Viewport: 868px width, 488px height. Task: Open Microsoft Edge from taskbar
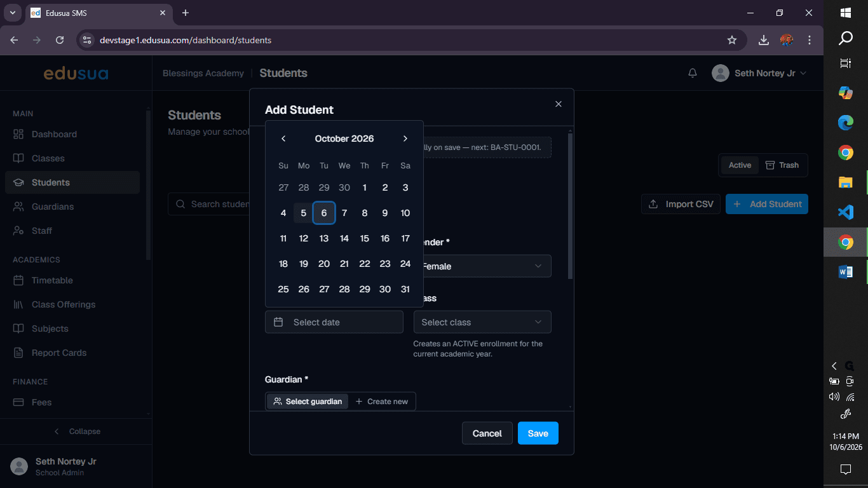(846, 123)
